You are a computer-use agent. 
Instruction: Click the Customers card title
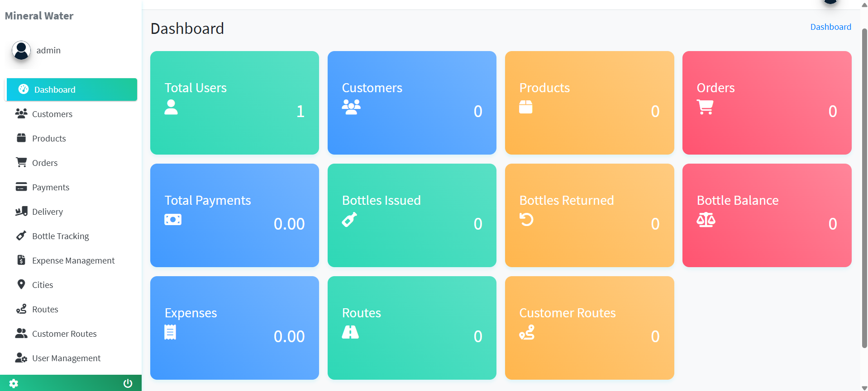point(372,88)
